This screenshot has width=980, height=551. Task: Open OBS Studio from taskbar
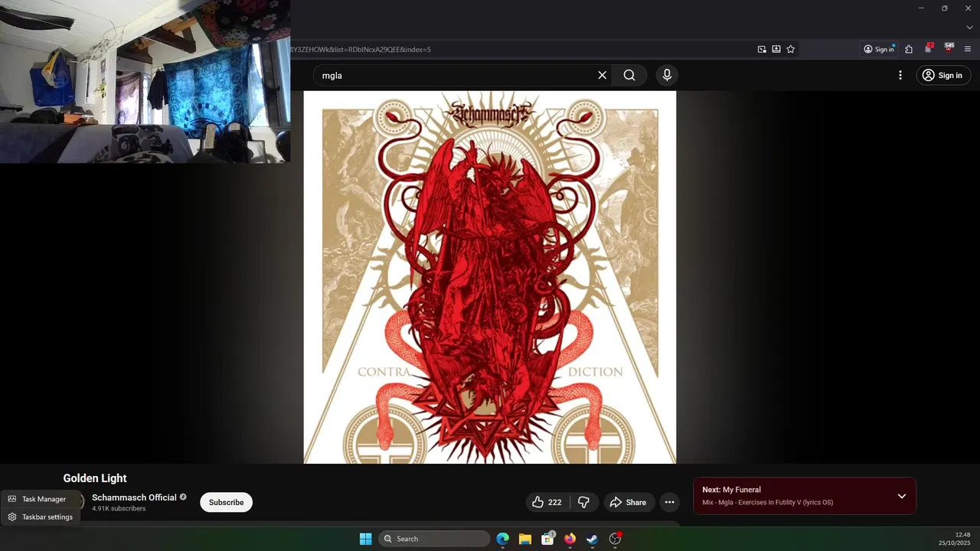pyautogui.click(x=615, y=539)
